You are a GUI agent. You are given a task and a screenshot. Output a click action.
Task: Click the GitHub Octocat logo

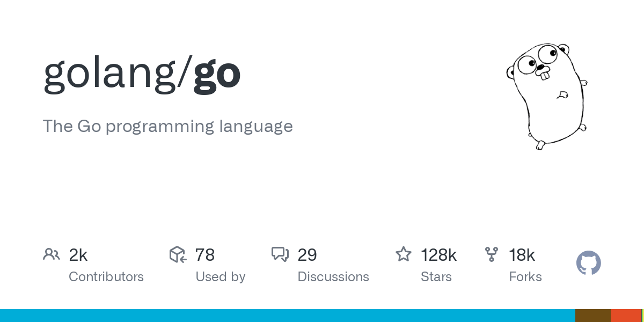point(589,263)
